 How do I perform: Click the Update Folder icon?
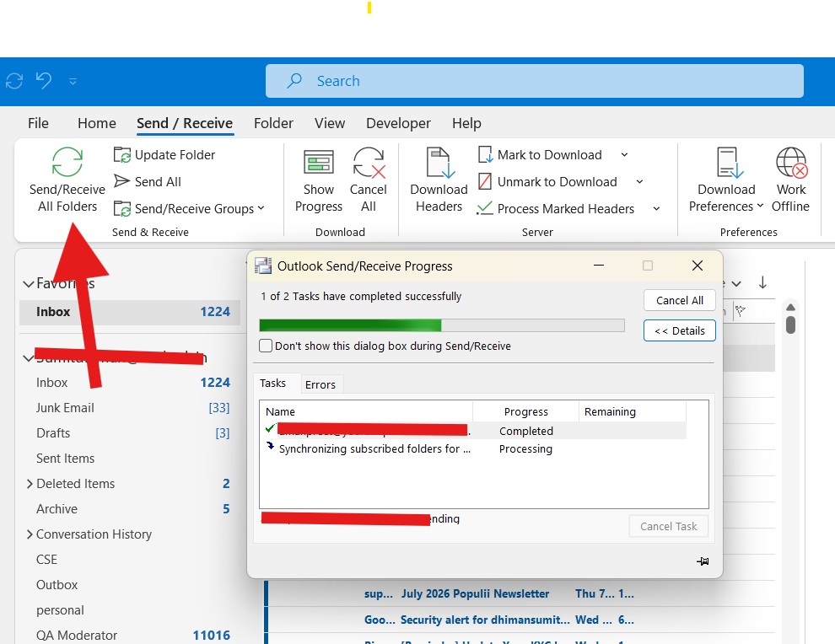122,155
